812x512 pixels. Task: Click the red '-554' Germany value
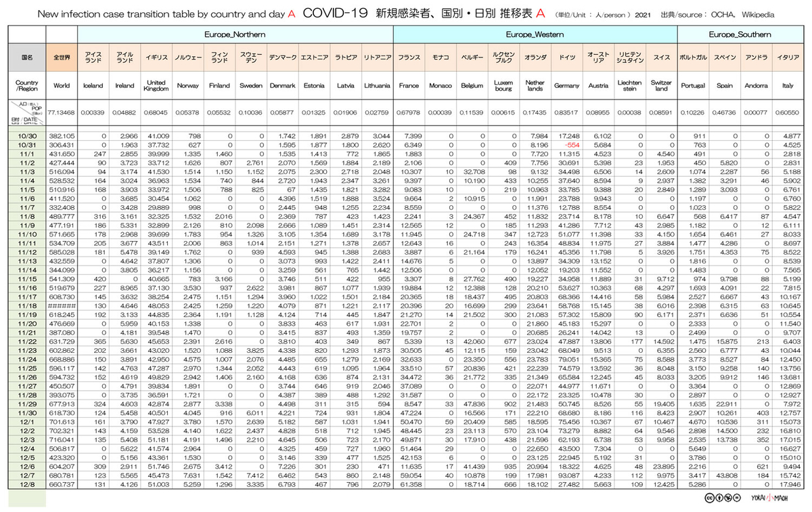click(571, 144)
